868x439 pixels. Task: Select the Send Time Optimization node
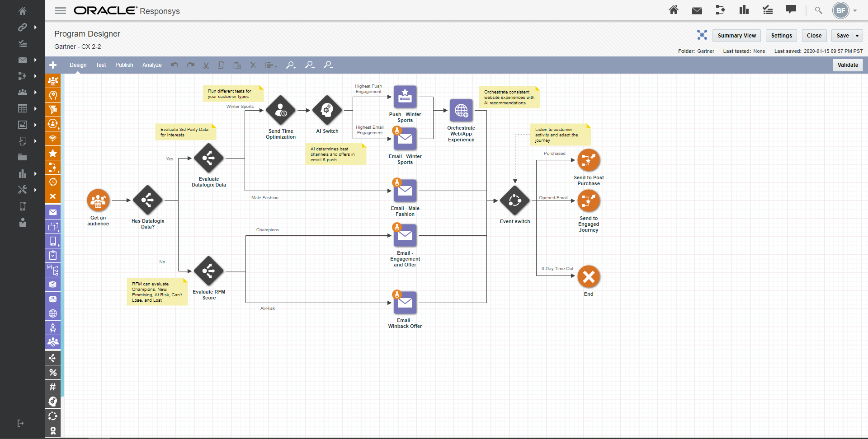click(x=280, y=110)
